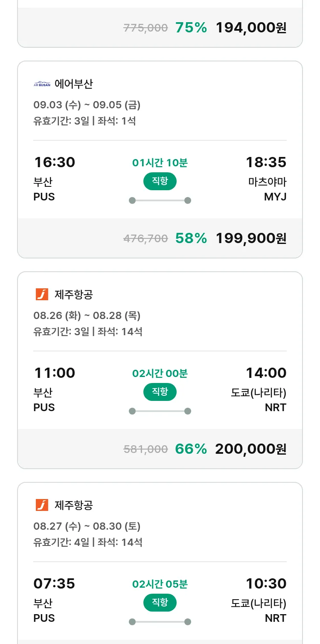Viewport: 320px width, 644px height.
Task: Click the 16:30 departure time from Busan
Action: [x=54, y=162]
